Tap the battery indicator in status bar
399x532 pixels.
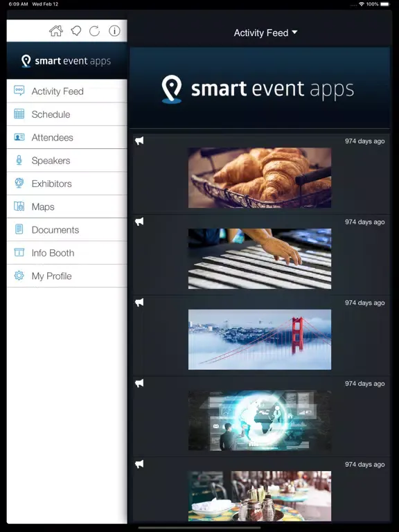[385, 4]
